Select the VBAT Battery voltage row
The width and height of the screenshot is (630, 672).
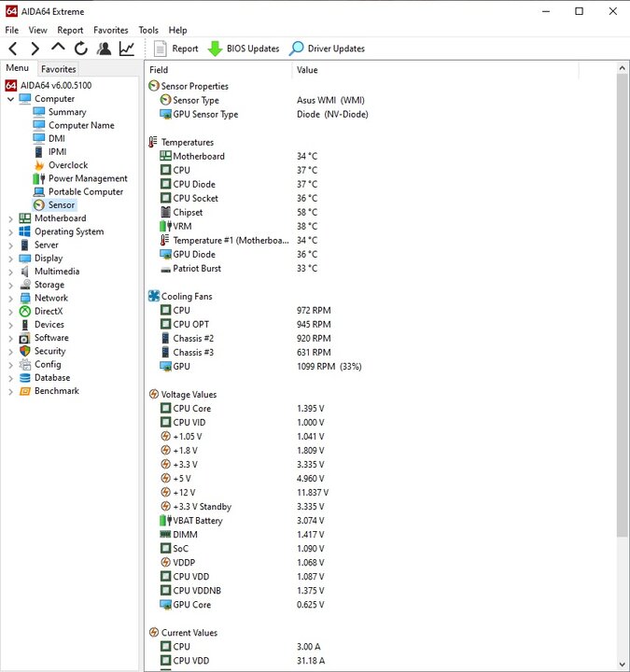coord(242,521)
